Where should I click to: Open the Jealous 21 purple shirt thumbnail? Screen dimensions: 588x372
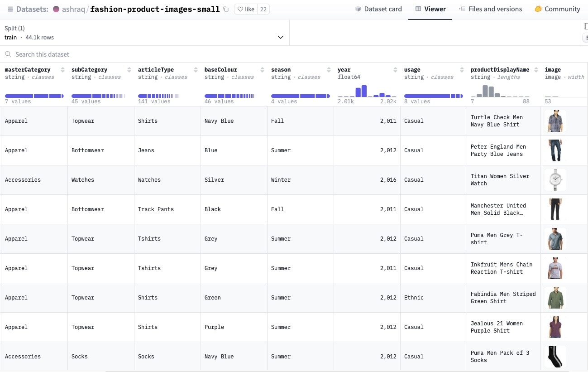coord(555,327)
